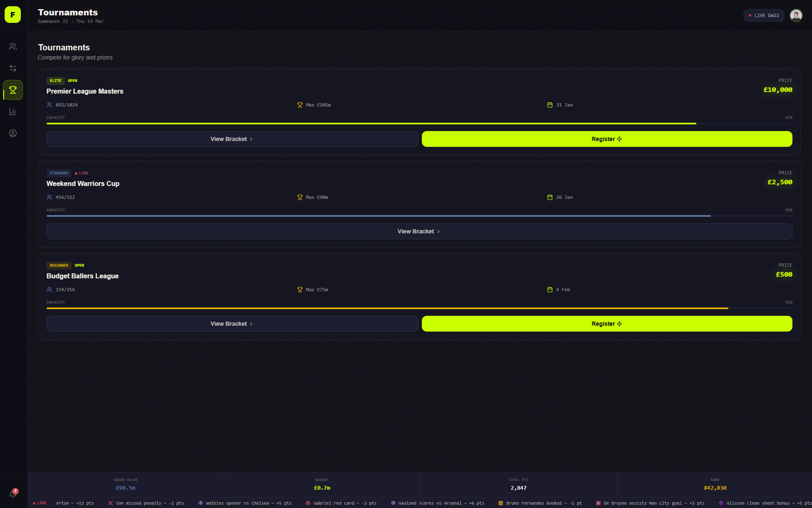Click the LIVE GW22 status pill
The width and height of the screenshot is (812, 508).
click(763, 15)
